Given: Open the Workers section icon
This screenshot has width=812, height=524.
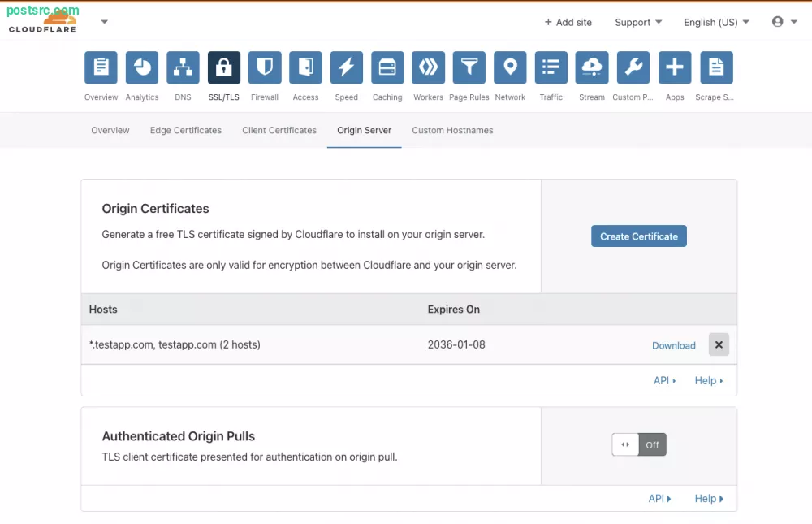Looking at the screenshot, I should 428,68.
